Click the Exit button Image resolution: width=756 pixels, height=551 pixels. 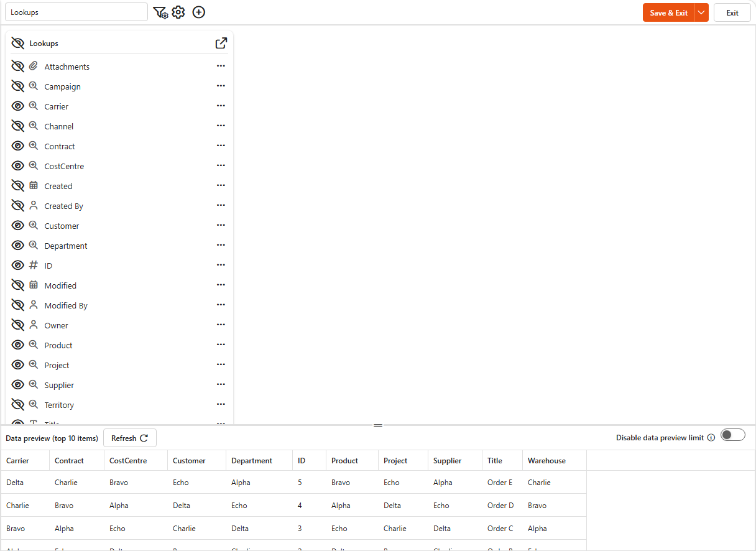click(732, 12)
